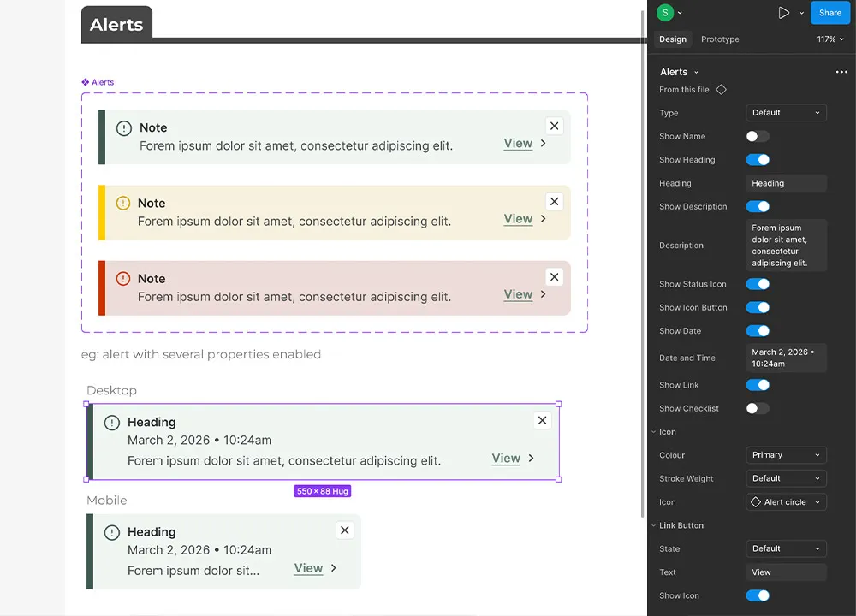Click the chevron arrow in the Desktop alert
The image size is (856, 616).
[532, 459]
